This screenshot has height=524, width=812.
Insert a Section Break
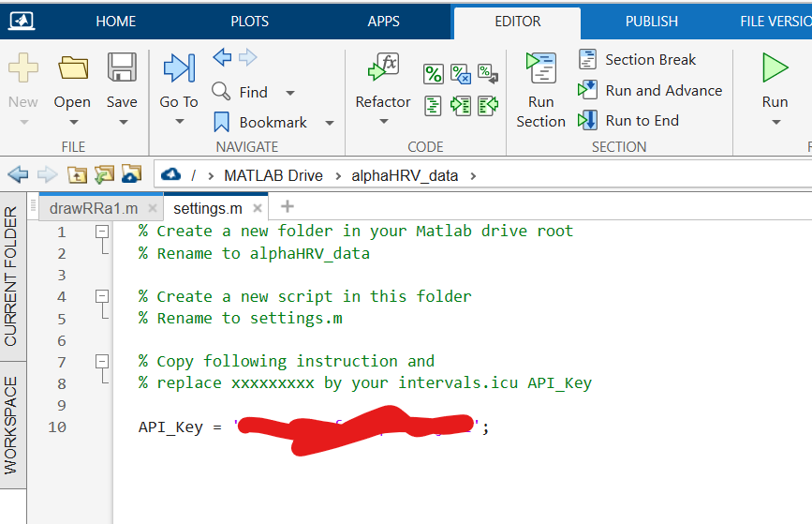(638, 60)
